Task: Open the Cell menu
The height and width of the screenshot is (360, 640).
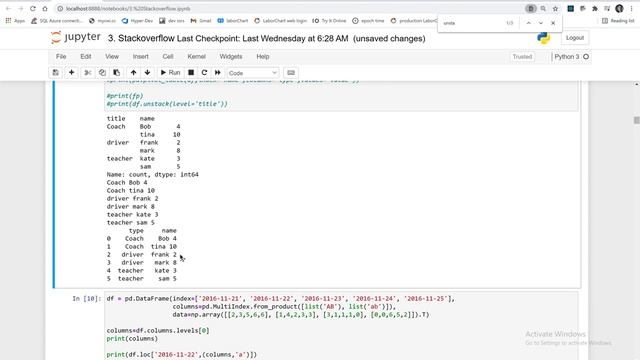Action: [x=168, y=57]
